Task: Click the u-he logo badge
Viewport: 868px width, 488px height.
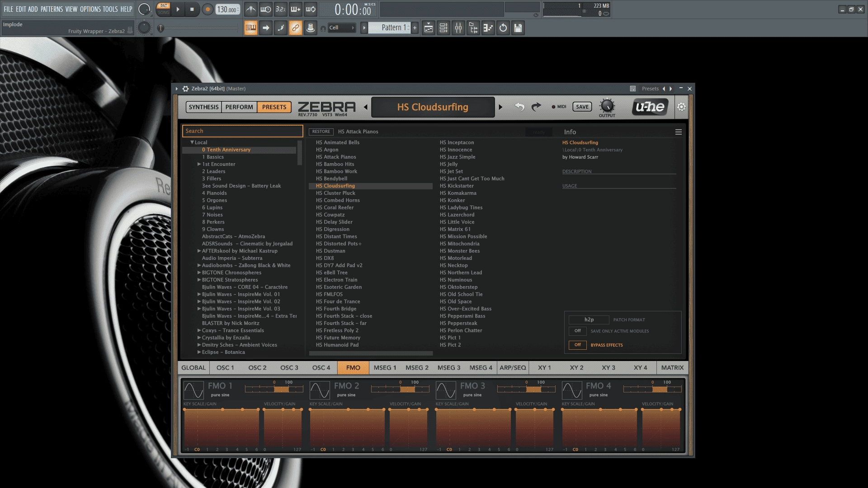Action: click(650, 107)
